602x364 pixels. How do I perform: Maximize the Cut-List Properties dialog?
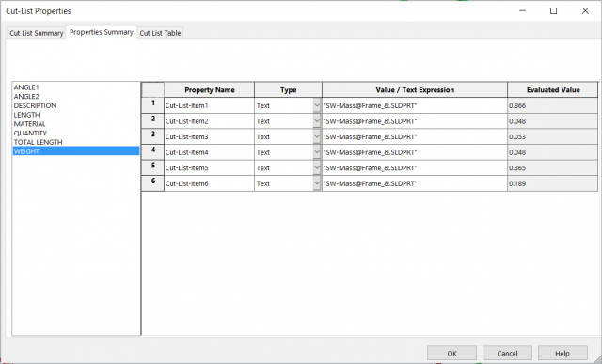click(x=554, y=10)
